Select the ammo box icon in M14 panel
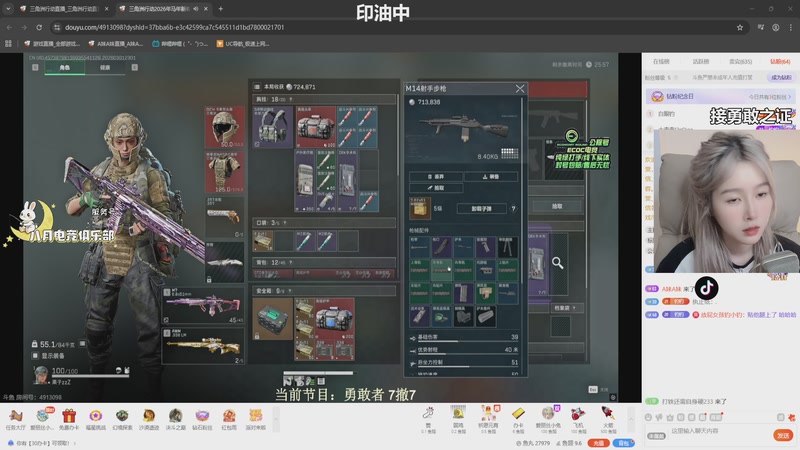Image resolution: width=800 pixels, height=450 pixels. click(420, 208)
